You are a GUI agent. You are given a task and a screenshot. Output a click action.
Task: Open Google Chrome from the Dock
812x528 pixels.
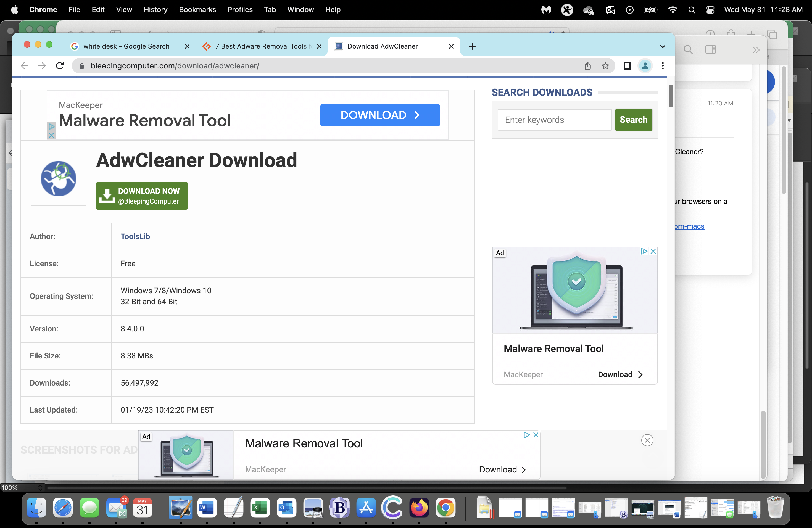[x=445, y=508]
